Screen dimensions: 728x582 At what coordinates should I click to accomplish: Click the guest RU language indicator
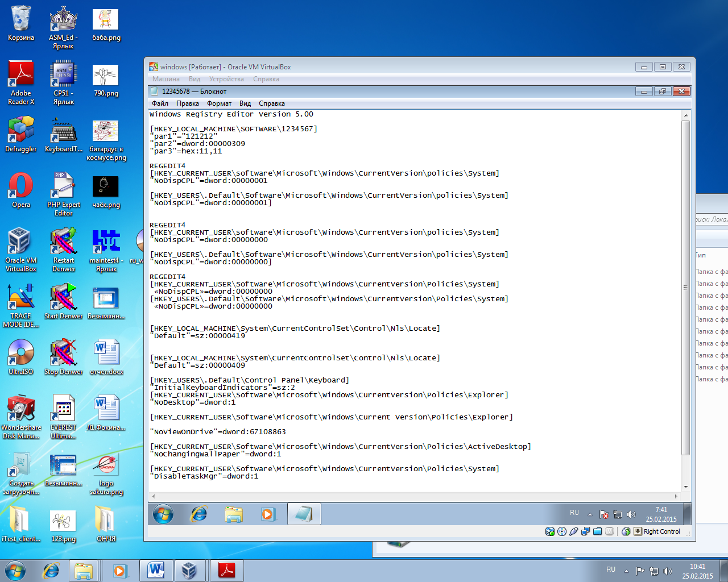click(574, 513)
